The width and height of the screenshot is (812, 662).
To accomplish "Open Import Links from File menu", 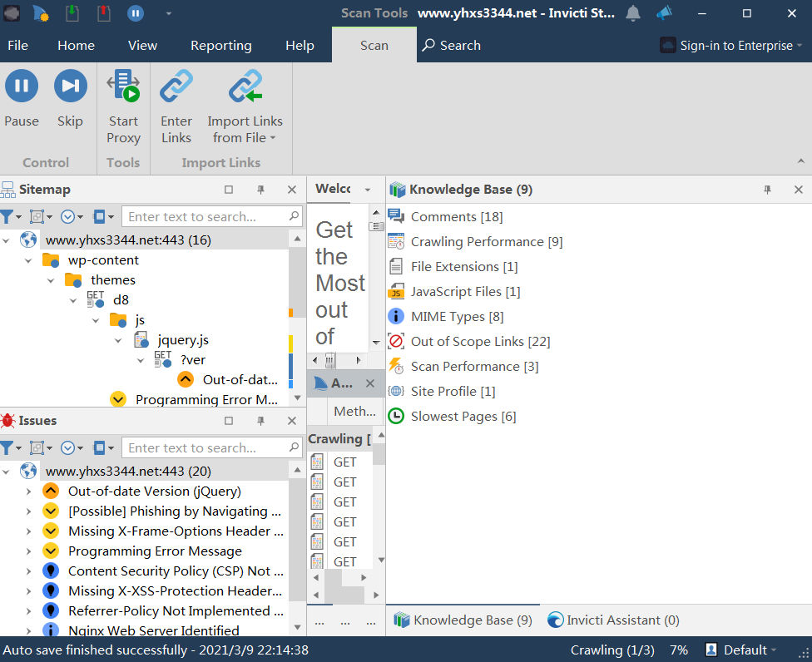I will click(x=245, y=106).
